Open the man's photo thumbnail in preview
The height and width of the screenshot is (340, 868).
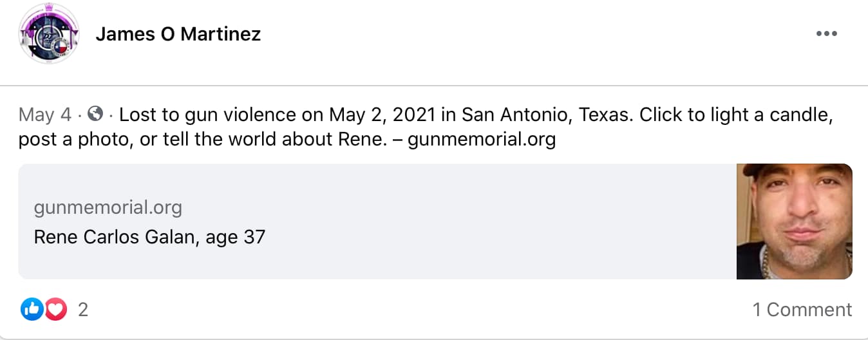pos(794,222)
